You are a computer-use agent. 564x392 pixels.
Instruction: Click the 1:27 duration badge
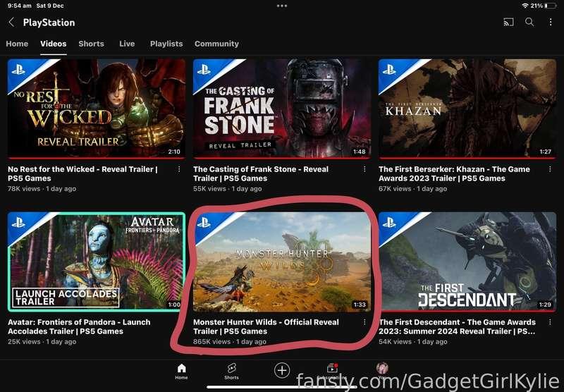[x=545, y=152]
